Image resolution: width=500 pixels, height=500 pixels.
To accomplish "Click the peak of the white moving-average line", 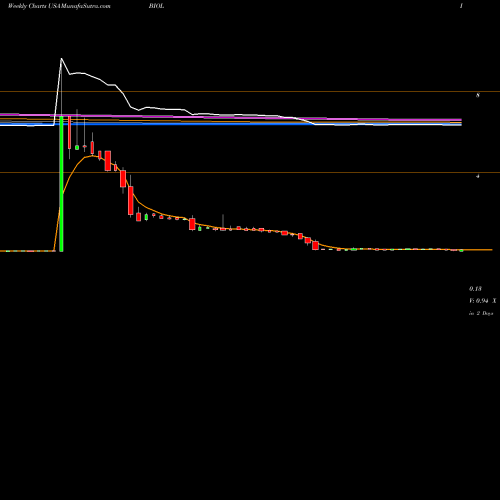I will (x=61, y=59).
